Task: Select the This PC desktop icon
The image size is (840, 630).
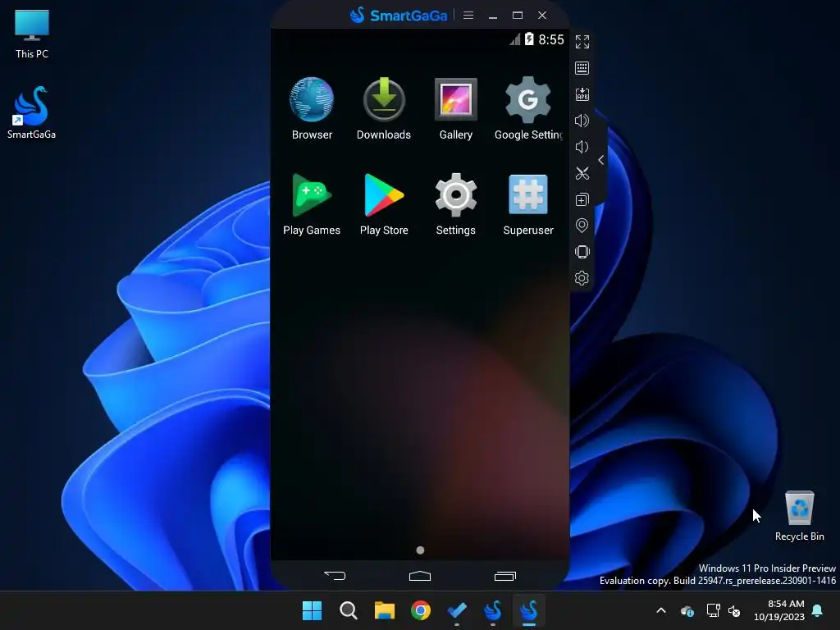Action: click(x=32, y=34)
